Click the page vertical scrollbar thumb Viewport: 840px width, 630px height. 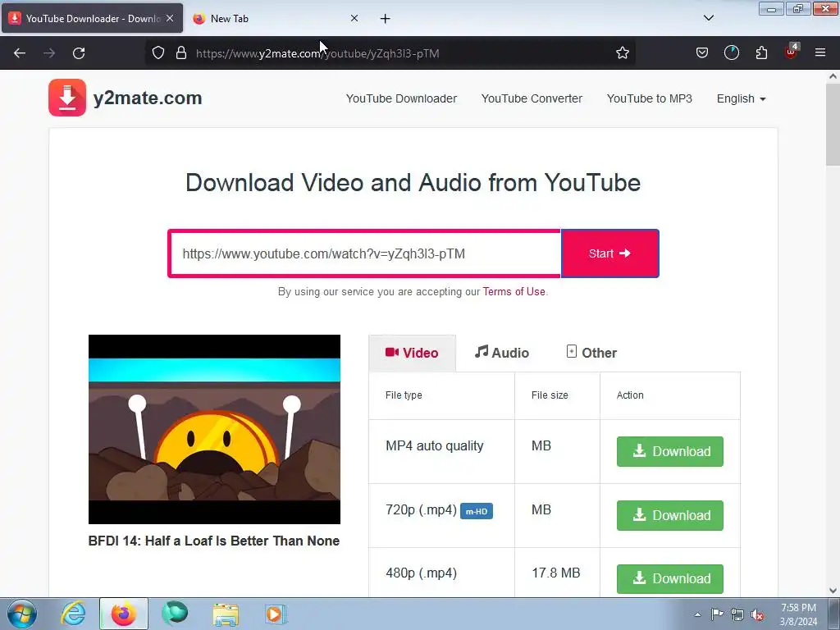[833, 126]
